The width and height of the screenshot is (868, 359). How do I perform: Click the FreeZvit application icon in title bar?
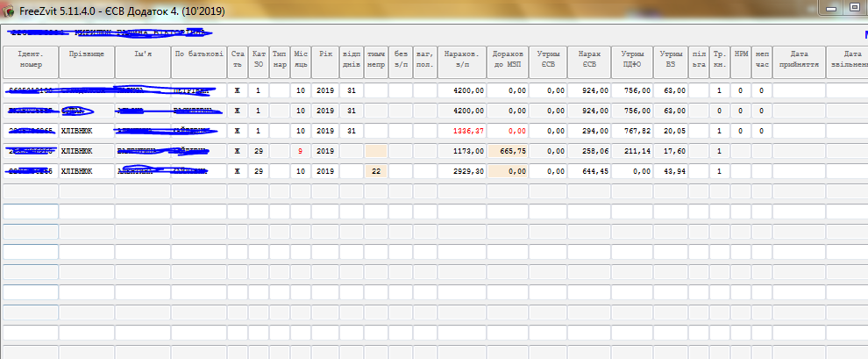point(10,8)
